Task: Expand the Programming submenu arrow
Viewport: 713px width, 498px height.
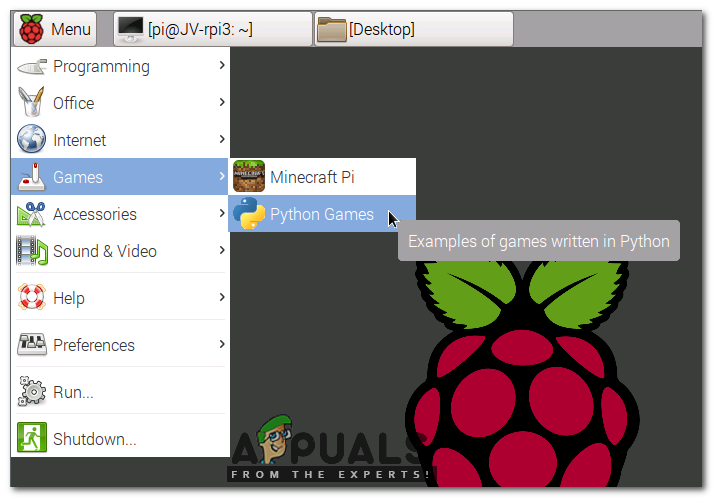Action: 222,65
